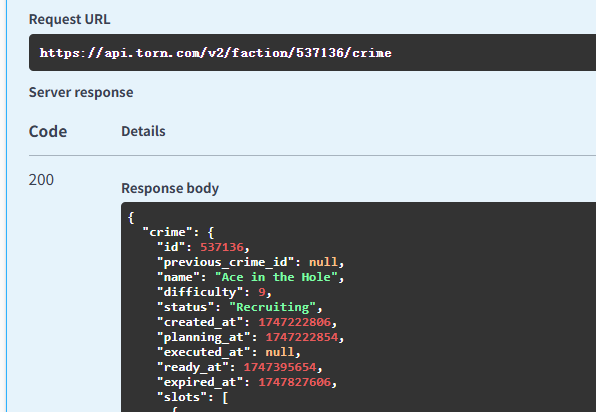Screen dimensions: 596x412
Task: Click the executed_at null value
Action: 280,352
